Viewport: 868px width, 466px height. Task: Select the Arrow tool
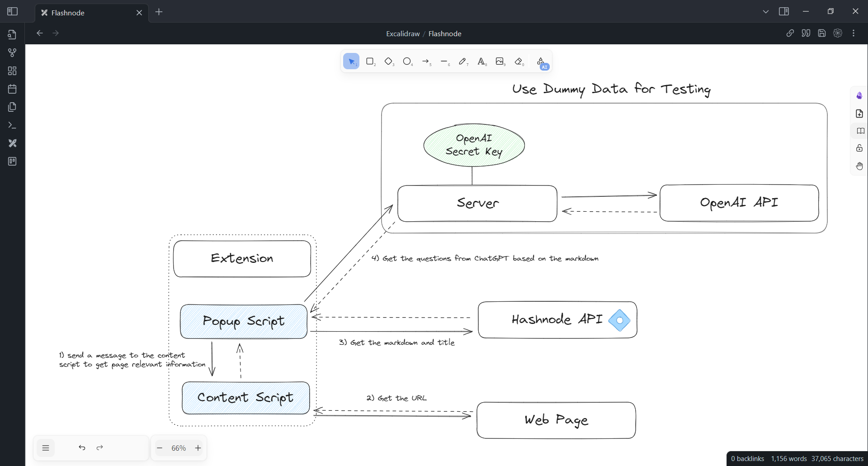click(426, 62)
